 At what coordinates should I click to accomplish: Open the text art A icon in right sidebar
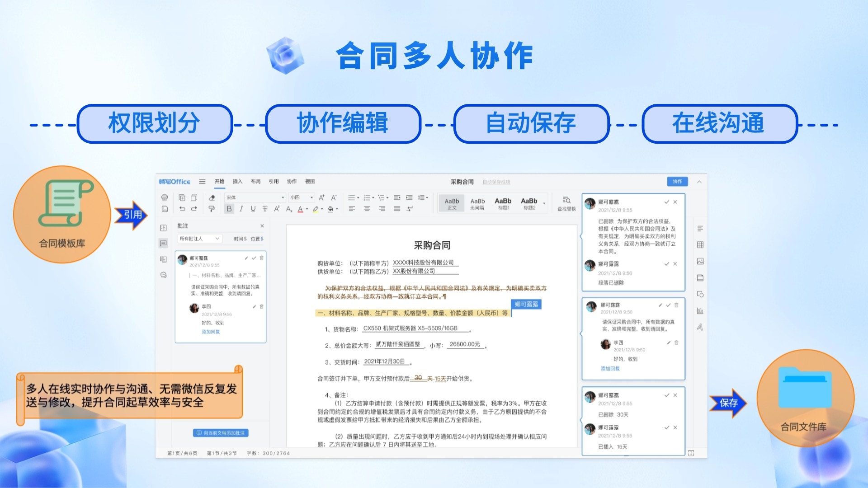point(700,327)
